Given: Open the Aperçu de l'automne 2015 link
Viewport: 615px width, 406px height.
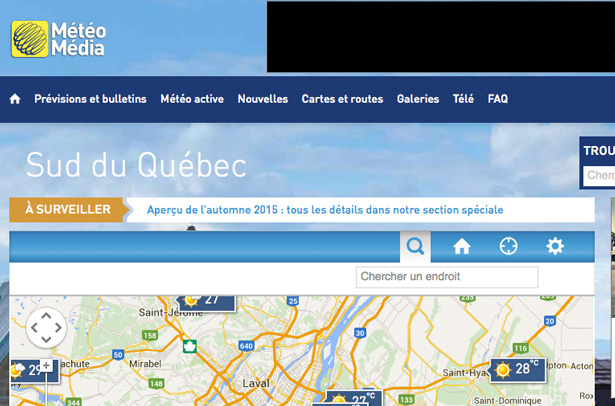Looking at the screenshot, I should click(325, 210).
